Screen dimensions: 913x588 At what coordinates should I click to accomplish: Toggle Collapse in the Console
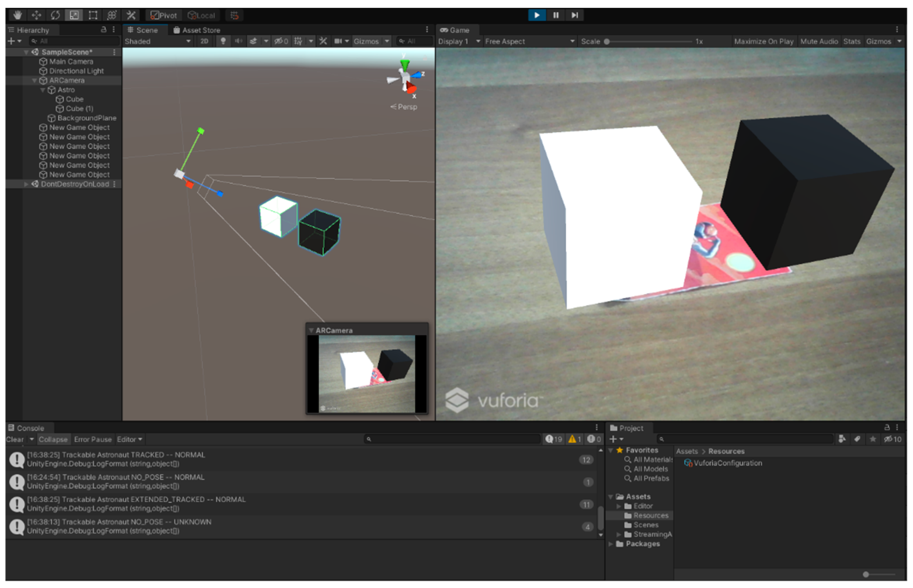tap(53, 439)
